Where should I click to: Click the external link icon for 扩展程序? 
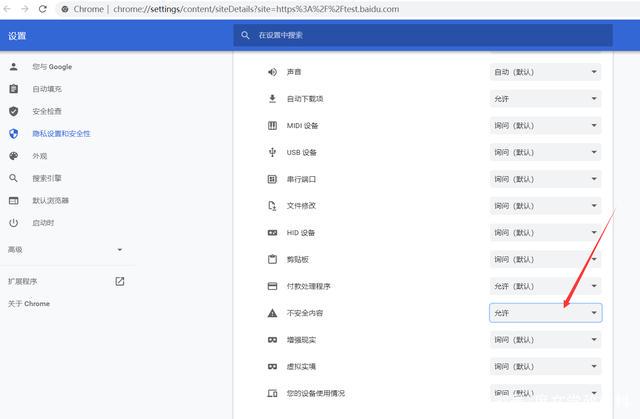(x=120, y=281)
